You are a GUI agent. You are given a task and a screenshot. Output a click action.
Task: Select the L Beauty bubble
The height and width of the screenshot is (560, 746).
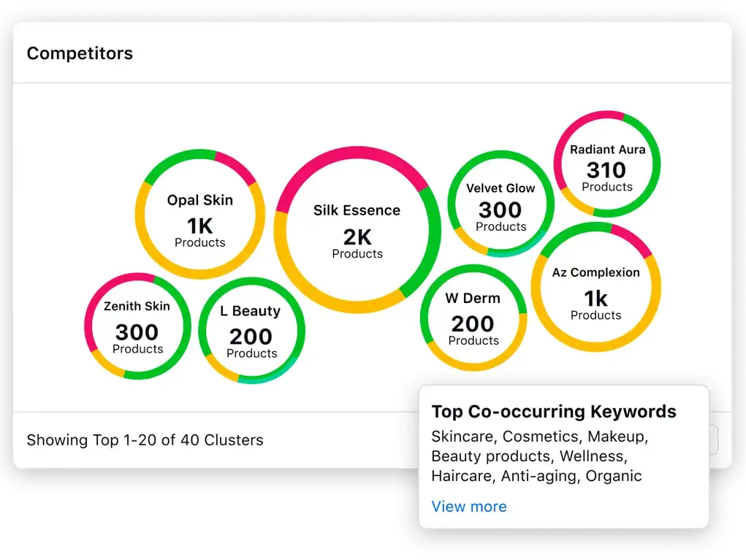click(251, 331)
